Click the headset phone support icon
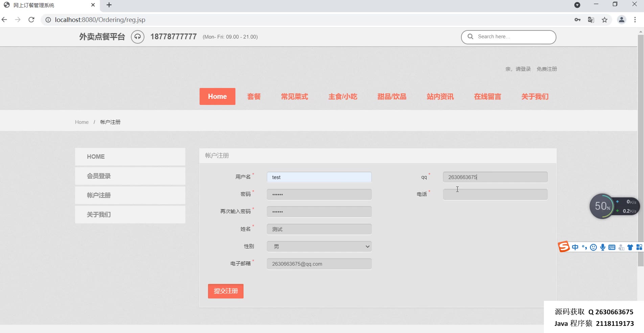The height and width of the screenshot is (333, 644). [138, 37]
